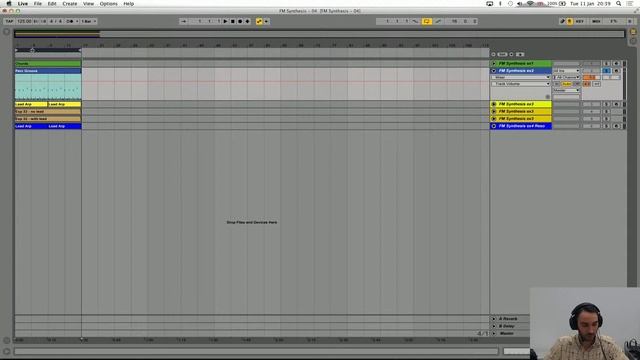Toggle the Follow (back to arrangement) arrow button
The image size is (640, 360).
[184, 21]
